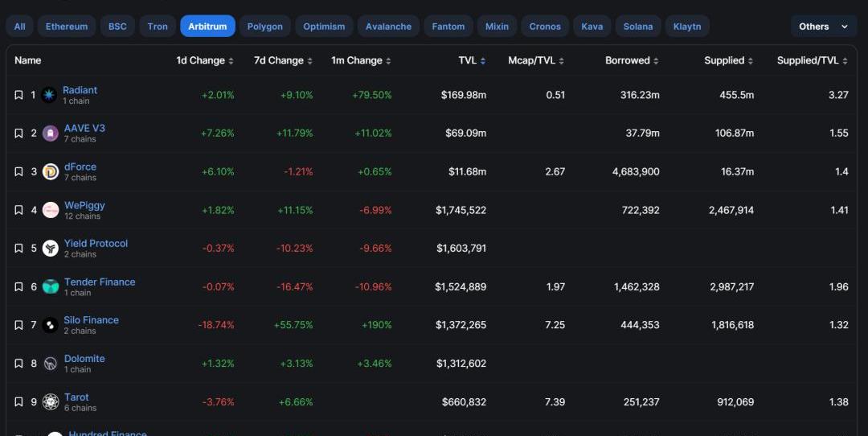Filter by Solana chain
This screenshot has width=868, height=436.
click(x=637, y=26)
